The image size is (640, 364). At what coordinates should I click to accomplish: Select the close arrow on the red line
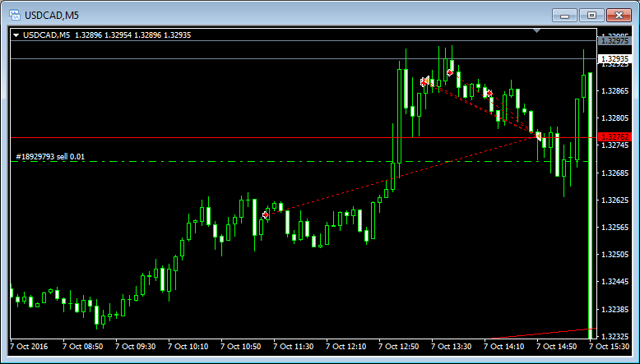click(538, 136)
